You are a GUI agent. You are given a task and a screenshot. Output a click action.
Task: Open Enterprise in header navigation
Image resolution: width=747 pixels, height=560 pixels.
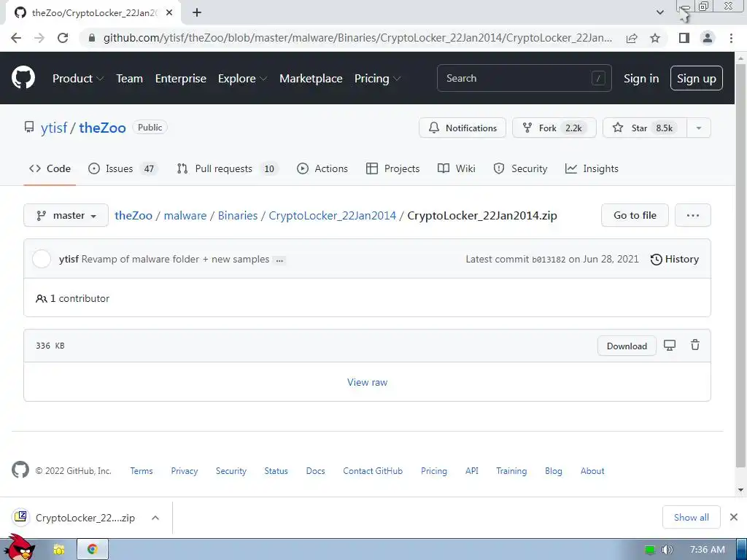[x=181, y=79]
